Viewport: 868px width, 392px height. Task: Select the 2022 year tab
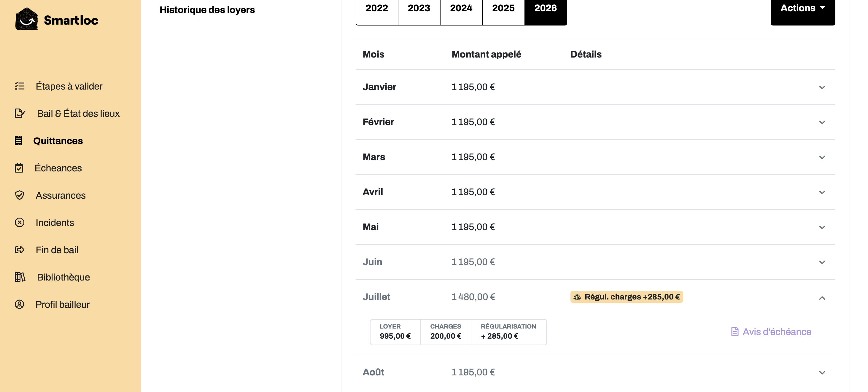click(x=377, y=9)
